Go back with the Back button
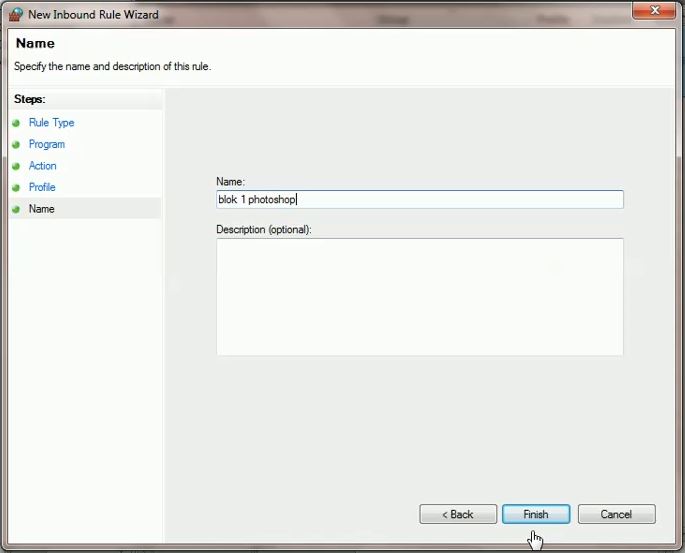The image size is (685, 553). (457, 514)
